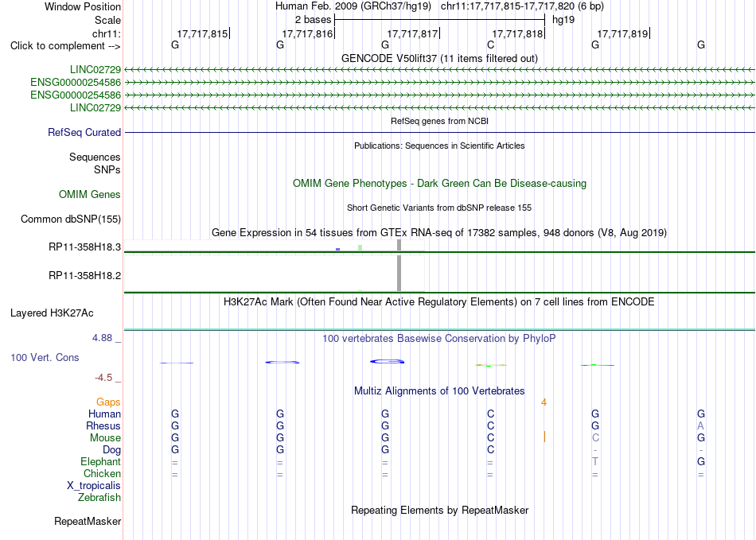The width and height of the screenshot is (756, 540).
Task: Click the Basewise Conservation by PhyloP title
Action: point(439,339)
